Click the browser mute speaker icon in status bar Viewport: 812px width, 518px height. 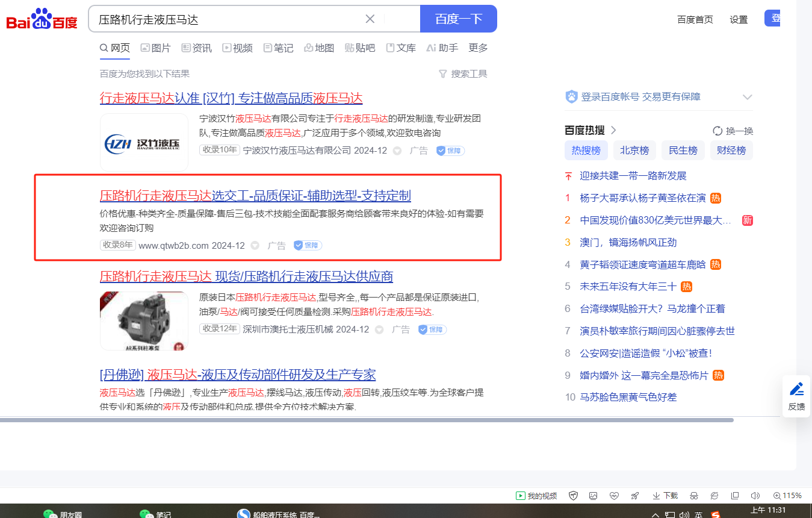(755, 496)
